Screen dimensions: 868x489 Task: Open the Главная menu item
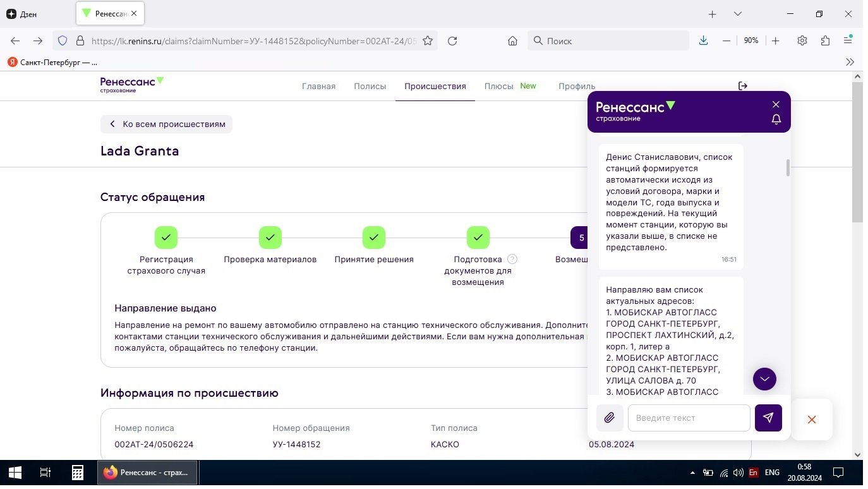pyautogui.click(x=318, y=86)
